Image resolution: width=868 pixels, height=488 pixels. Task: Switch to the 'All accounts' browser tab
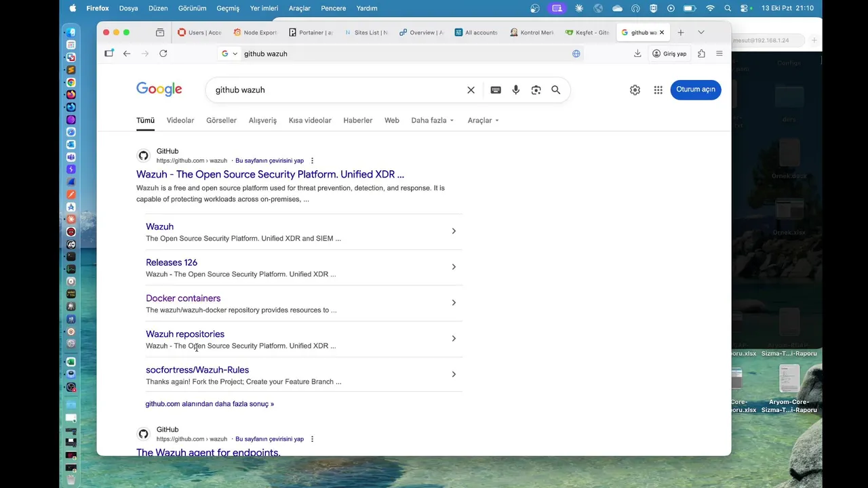coord(477,33)
